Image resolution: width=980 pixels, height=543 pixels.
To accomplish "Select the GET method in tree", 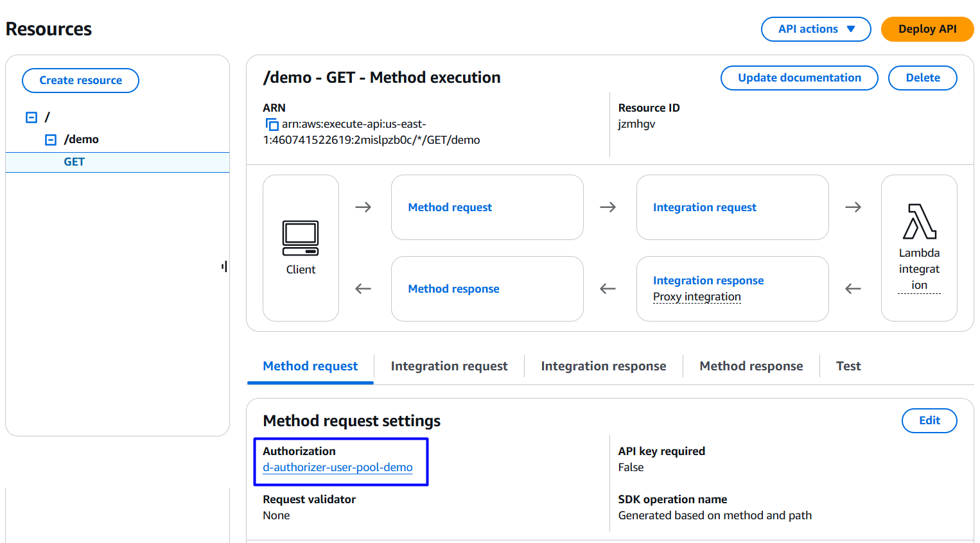I will coord(74,162).
